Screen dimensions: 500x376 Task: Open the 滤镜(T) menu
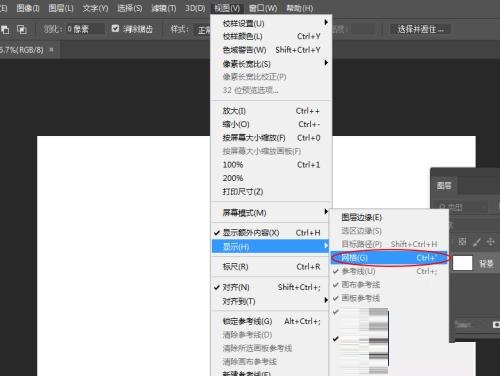[164, 8]
